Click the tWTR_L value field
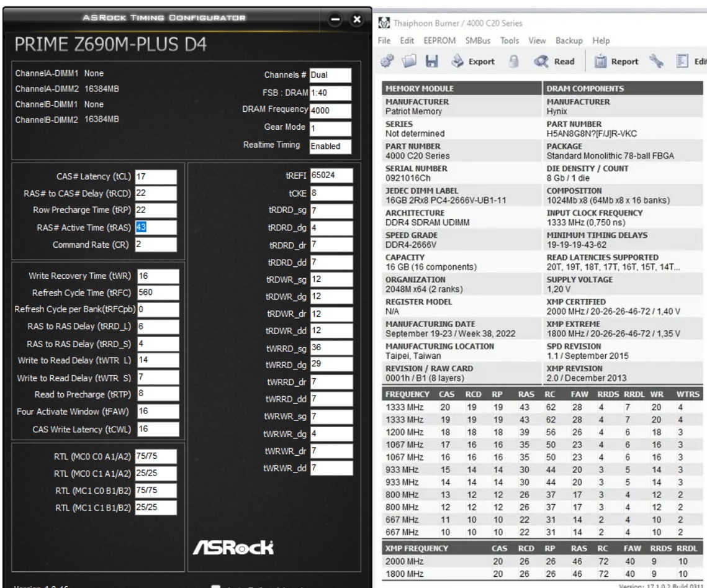The width and height of the screenshot is (707, 588). pos(158,360)
